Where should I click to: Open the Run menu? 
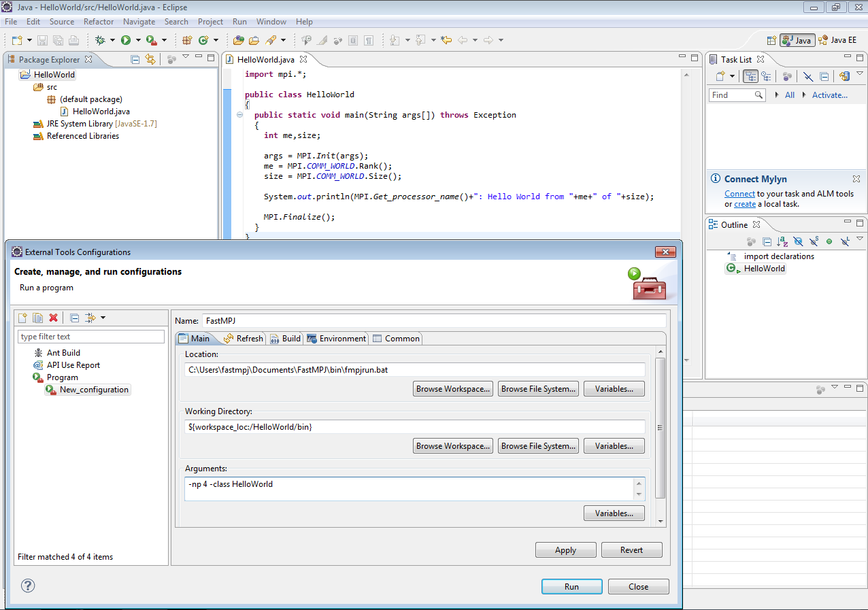pyautogui.click(x=239, y=22)
